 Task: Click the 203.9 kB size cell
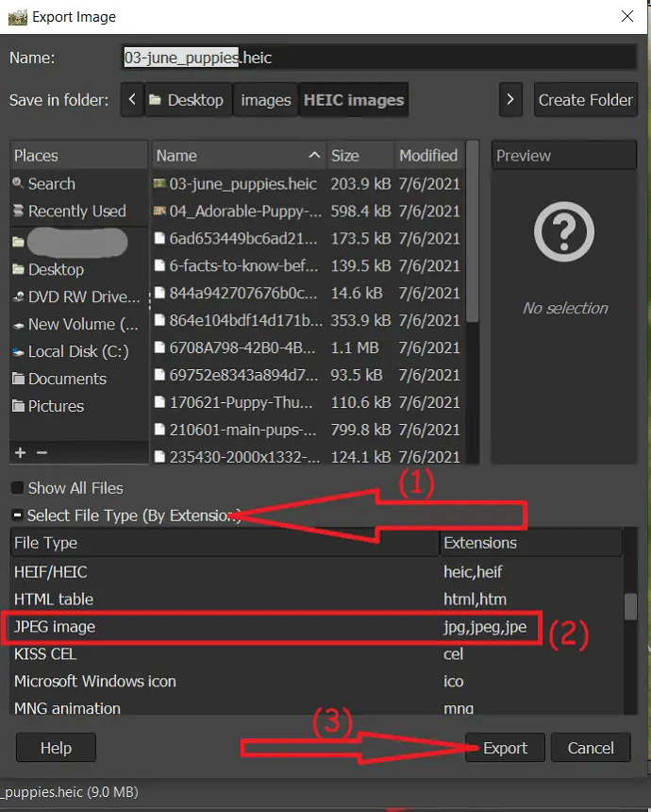[360, 183]
